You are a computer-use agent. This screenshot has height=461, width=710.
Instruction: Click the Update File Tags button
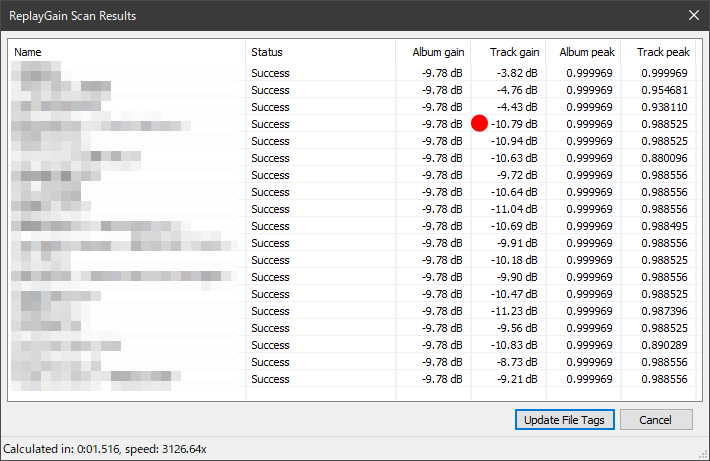[564, 420]
